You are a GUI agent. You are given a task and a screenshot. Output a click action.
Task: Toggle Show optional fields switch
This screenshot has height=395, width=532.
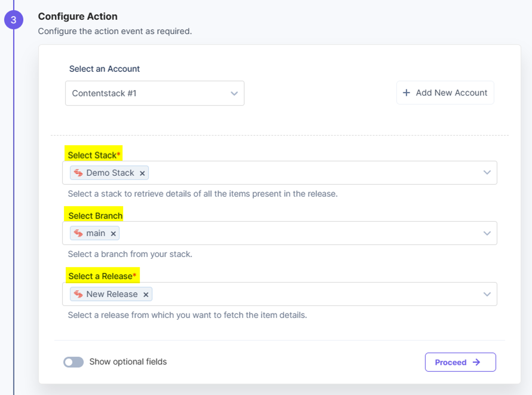click(73, 362)
